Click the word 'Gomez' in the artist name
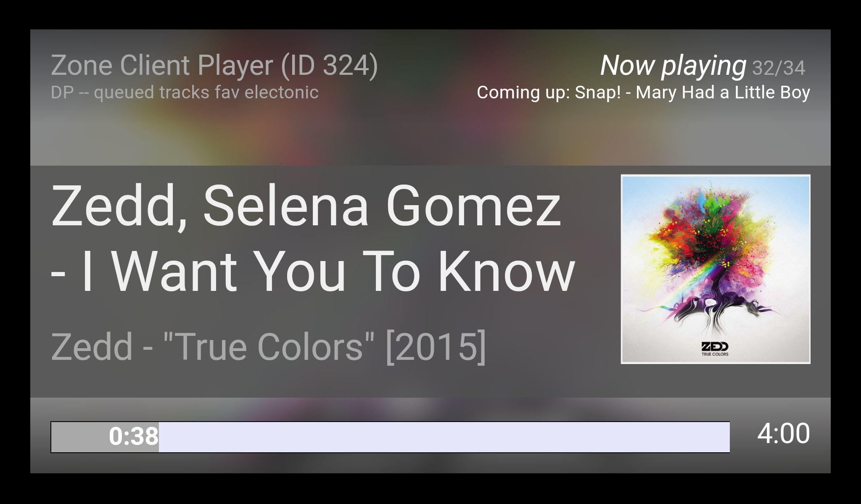 pyautogui.click(x=473, y=207)
